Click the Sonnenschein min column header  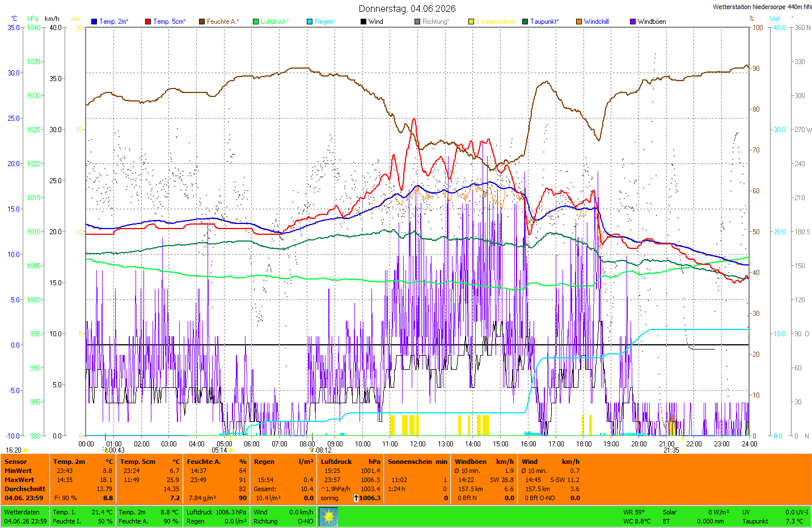click(x=417, y=462)
